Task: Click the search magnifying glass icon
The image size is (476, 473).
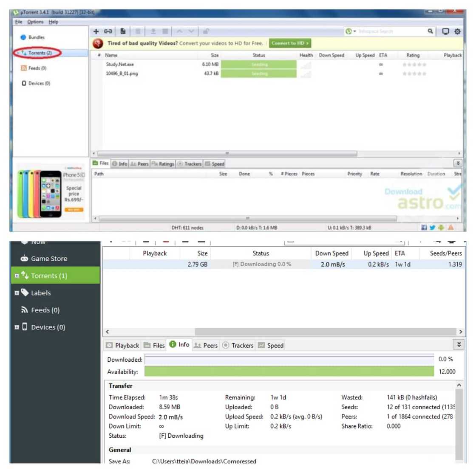Action: pyautogui.click(x=430, y=31)
